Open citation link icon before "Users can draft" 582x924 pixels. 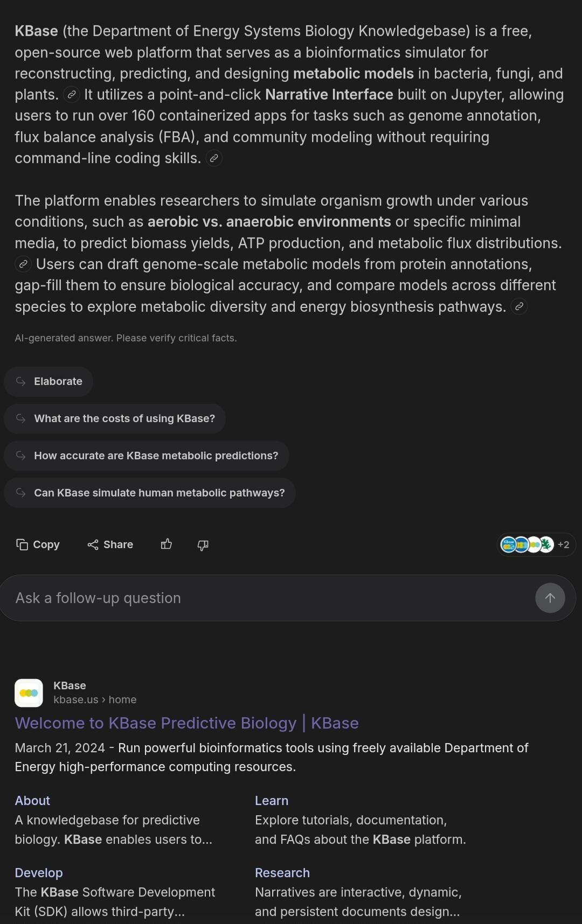23,264
